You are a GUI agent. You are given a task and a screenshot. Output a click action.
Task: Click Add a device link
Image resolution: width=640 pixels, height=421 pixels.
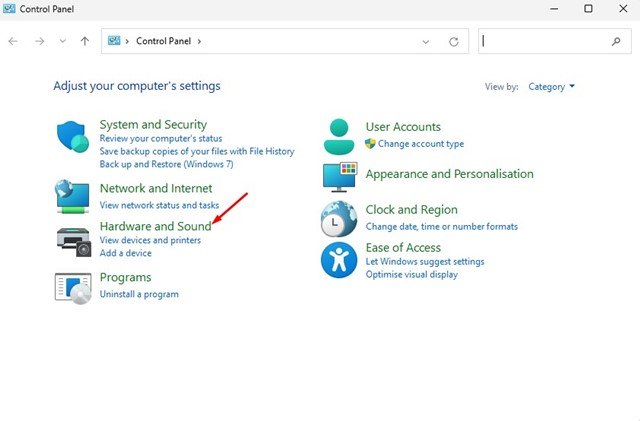coord(126,253)
